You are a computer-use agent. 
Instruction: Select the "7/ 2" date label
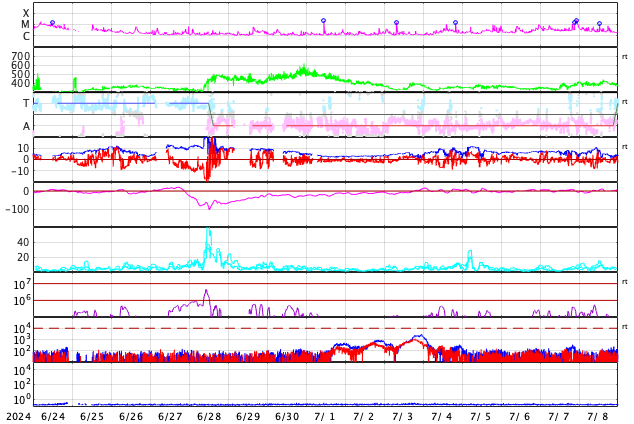[363, 416]
